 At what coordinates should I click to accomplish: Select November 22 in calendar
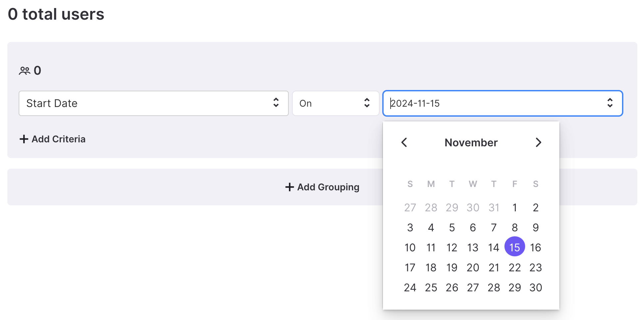(515, 268)
